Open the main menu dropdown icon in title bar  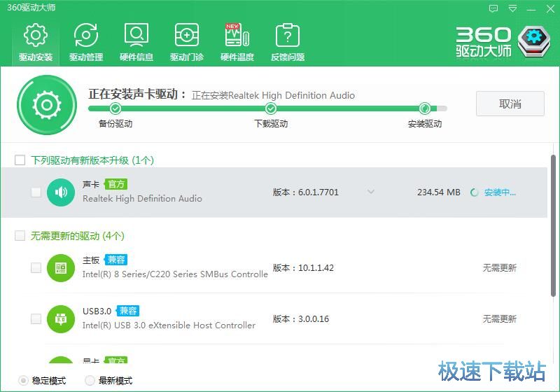coord(512,8)
